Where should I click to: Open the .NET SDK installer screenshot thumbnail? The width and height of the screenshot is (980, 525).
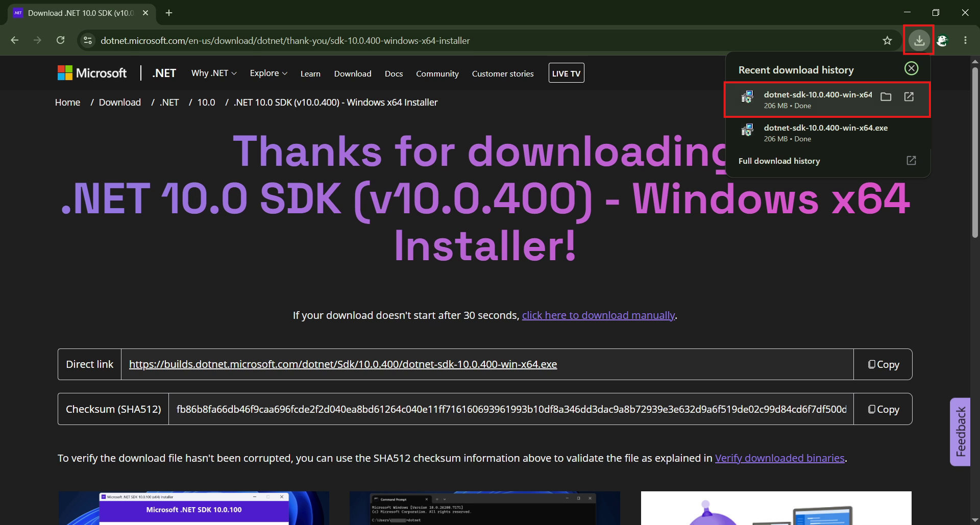193,508
